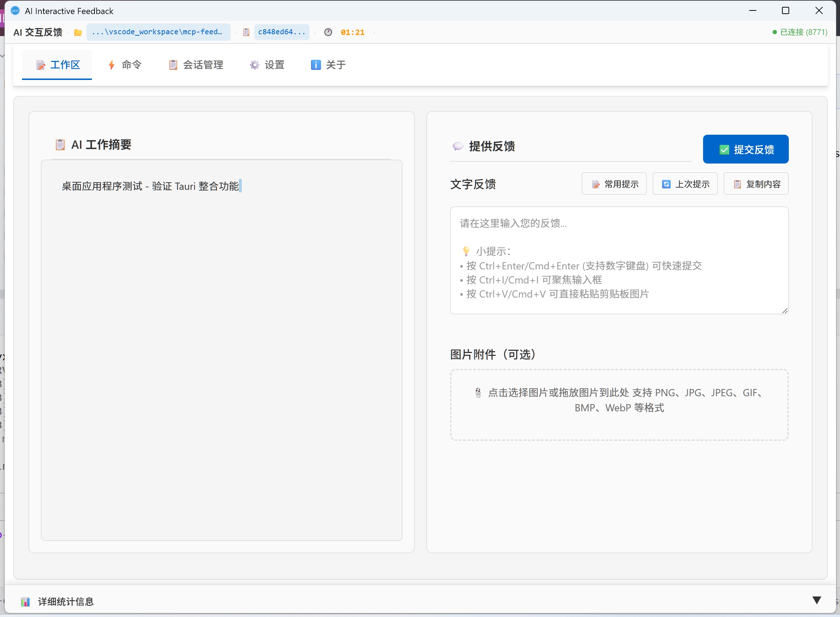Minimize the AI Interactive Feedback window
This screenshot has width=840, height=617.
(x=753, y=10)
